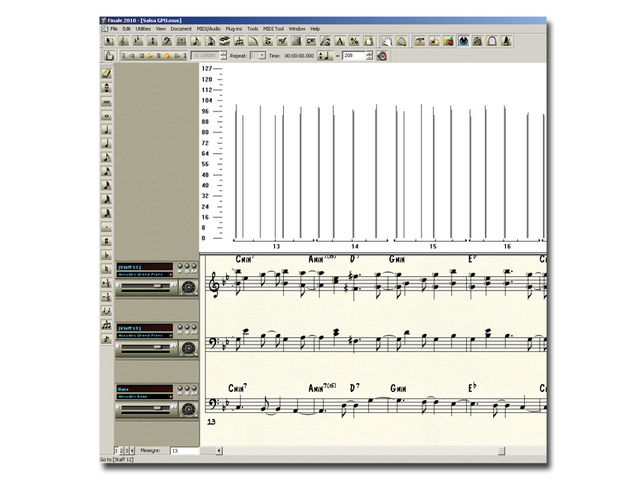The width and height of the screenshot is (640, 480).
Task: Toggle mute on the Bass channel
Action: [180, 388]
